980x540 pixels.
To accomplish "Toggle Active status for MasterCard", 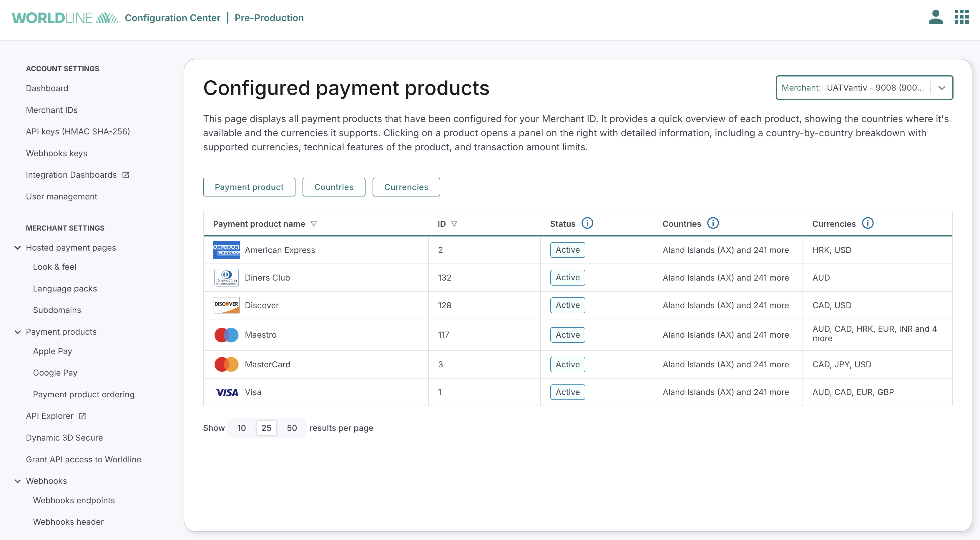I will [567, 364].
